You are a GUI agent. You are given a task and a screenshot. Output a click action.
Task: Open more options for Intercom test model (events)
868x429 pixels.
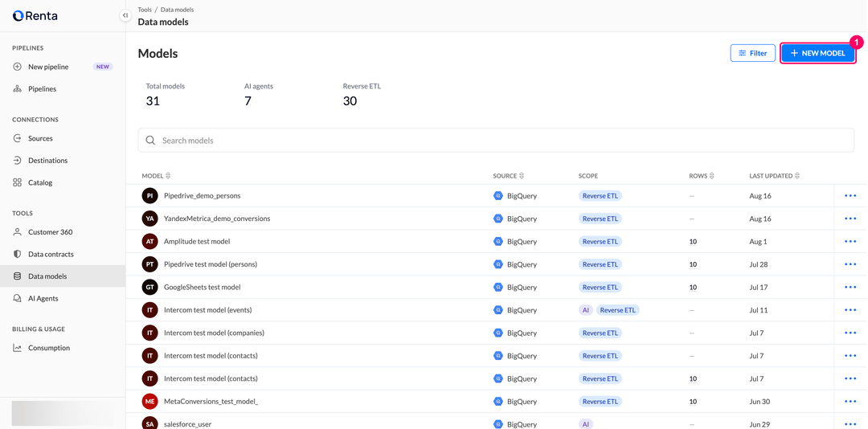850,310
